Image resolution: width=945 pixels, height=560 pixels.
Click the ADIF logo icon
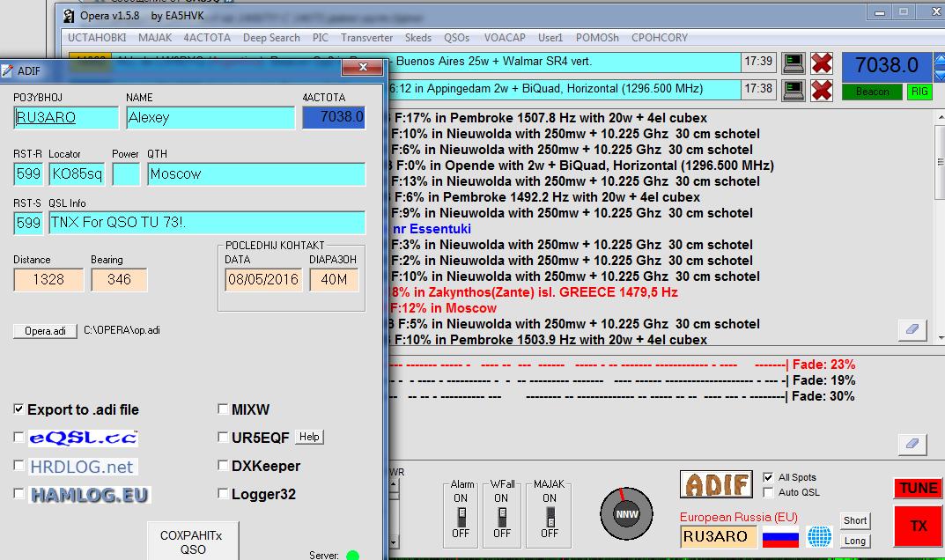pos(715,484)
